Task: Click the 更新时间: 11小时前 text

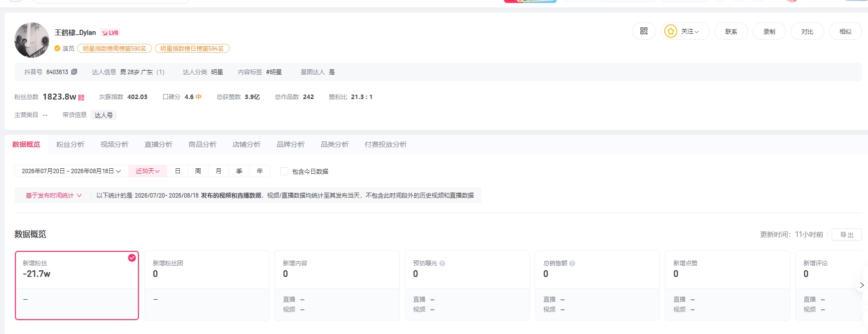Action: [792, 234]
